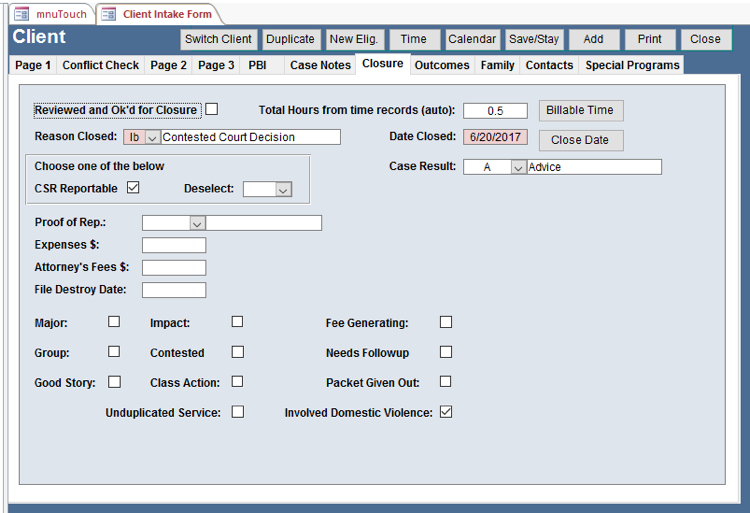Image resolution: width=750 pixels, height=513 pixels.
Task: Expand the Case Result dropdown
Action: (518, 167)
